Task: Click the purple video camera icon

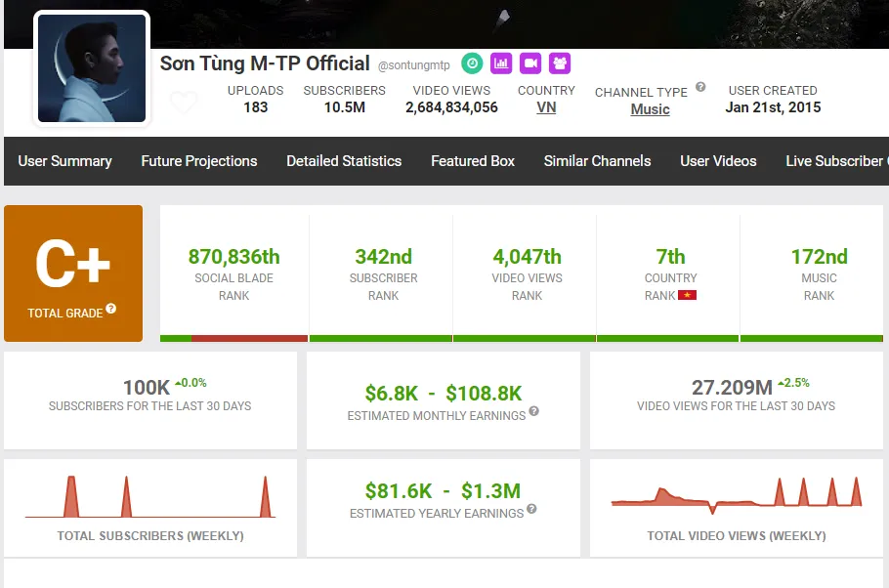Action: tap(530, 63)
